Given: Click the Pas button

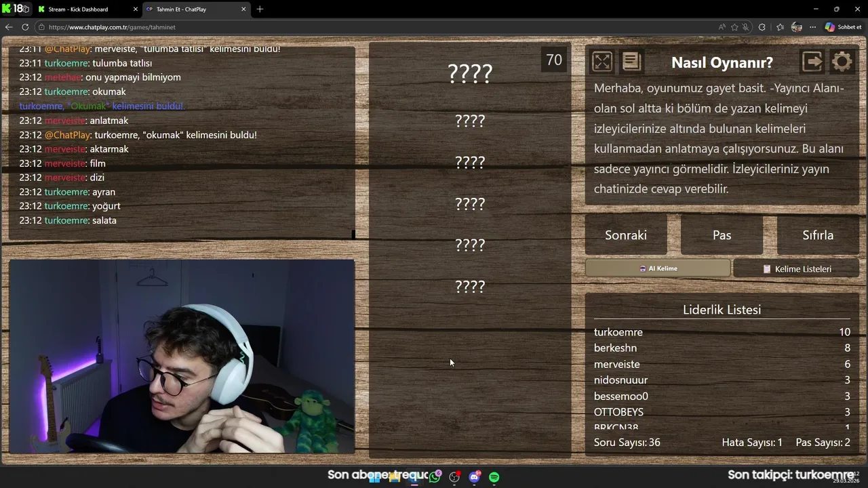Looking at the screenshot, I should pos(722,235).
